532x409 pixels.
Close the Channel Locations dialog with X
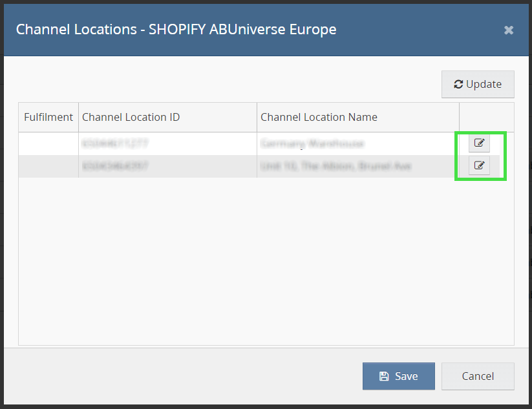(x=509, y=30)
